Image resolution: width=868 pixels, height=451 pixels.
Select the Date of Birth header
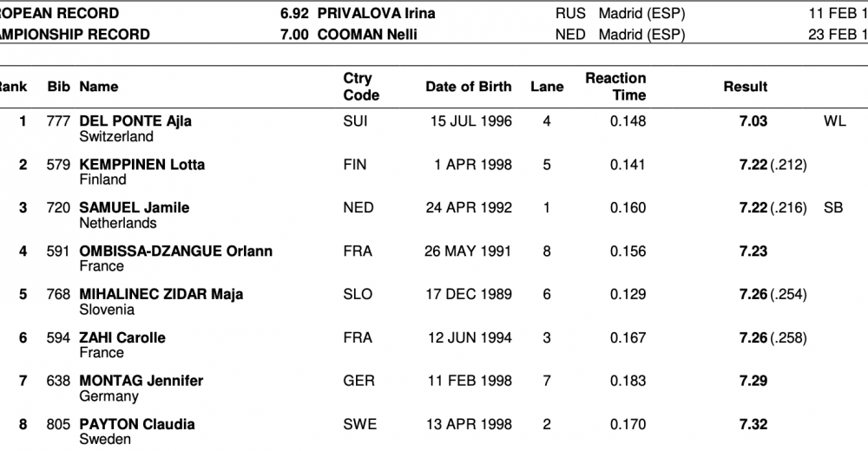click(x=469, y=87)
